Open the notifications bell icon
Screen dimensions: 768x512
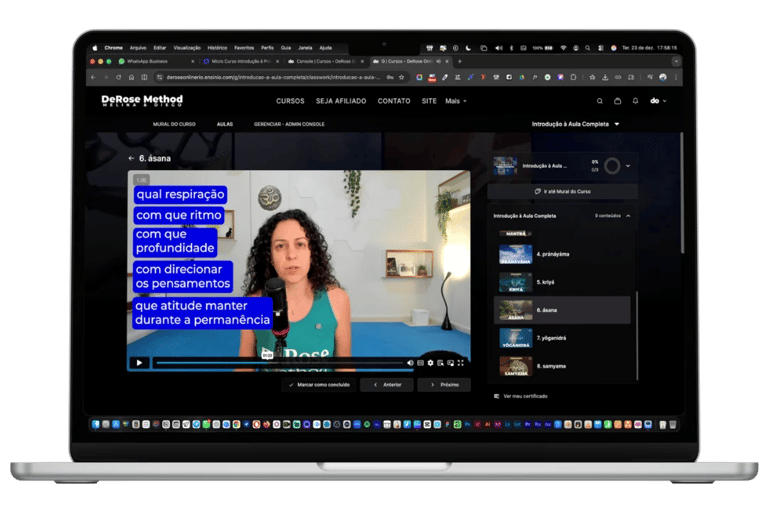tap(635, 101)
